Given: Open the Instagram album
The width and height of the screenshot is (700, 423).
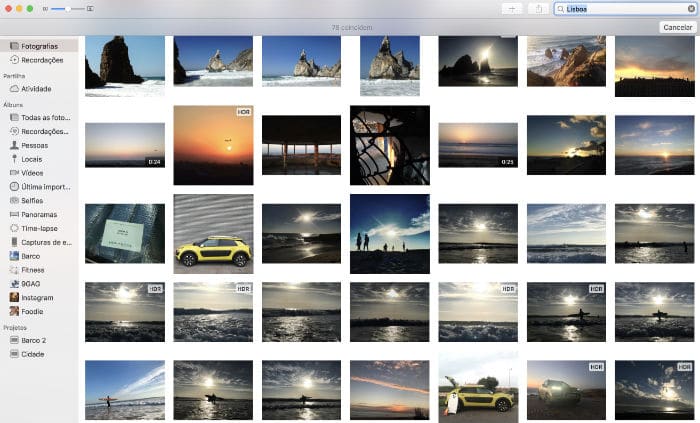Looking at the screenshot, I should click(x=39, y=298).
